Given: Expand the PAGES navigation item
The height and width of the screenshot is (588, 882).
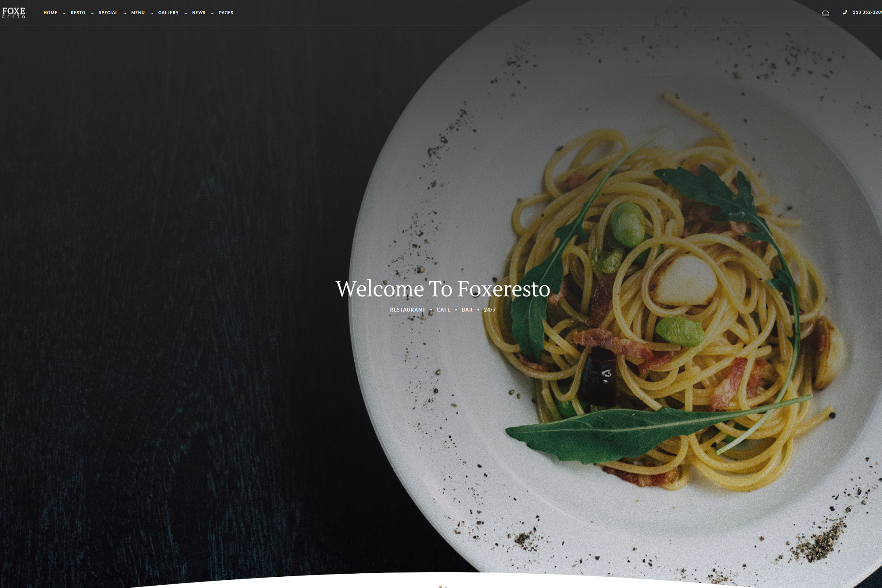Looking at the screenshot, I should point(226,13).
